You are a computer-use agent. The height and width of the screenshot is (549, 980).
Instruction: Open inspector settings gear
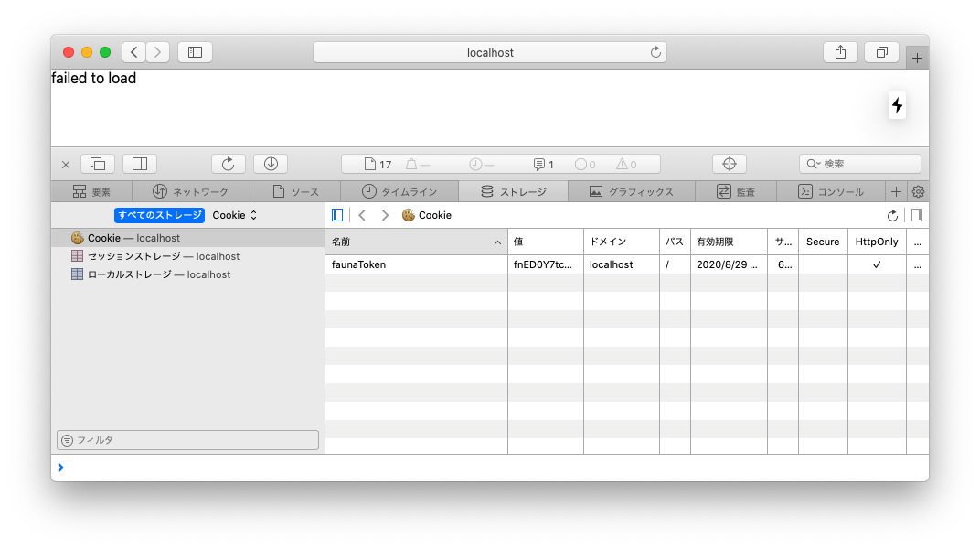pyautogui.click(x=918, y=192)
